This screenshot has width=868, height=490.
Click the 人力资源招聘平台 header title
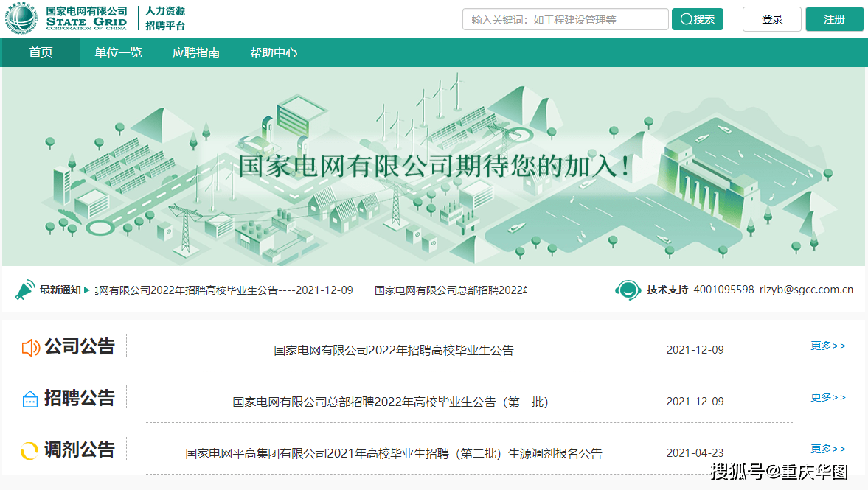pyautogui.click(x=165, y=18)
